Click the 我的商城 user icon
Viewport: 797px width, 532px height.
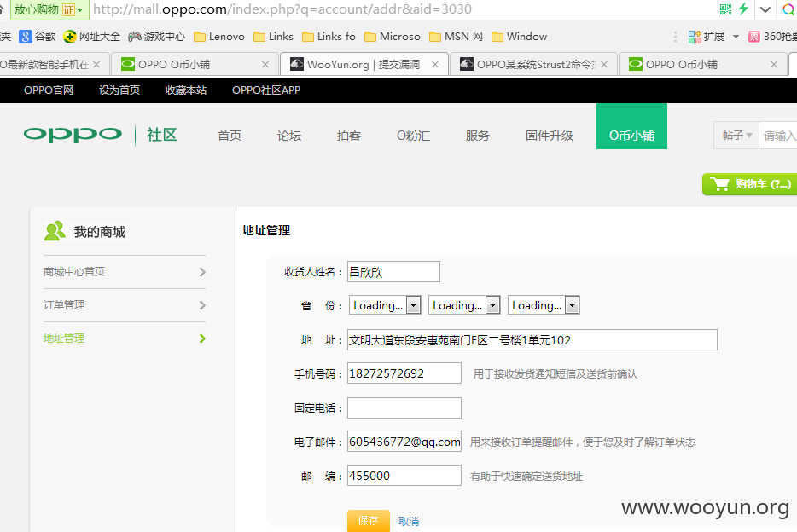click(55, 231)
